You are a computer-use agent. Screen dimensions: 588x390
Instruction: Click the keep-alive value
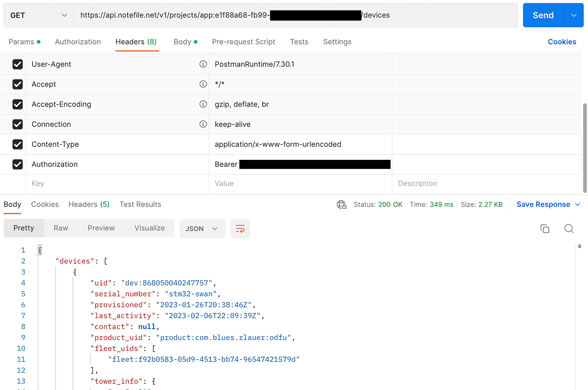[233, 124]
